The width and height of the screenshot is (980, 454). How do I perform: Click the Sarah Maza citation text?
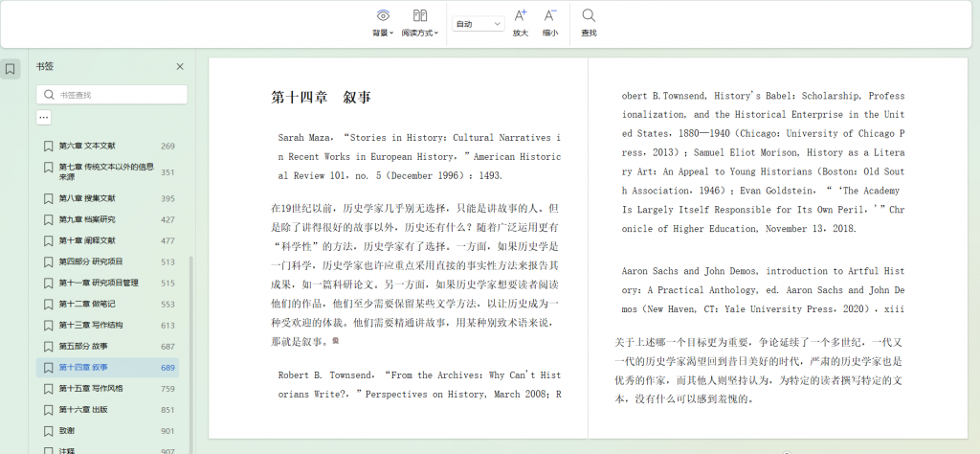tap(419, 157)
